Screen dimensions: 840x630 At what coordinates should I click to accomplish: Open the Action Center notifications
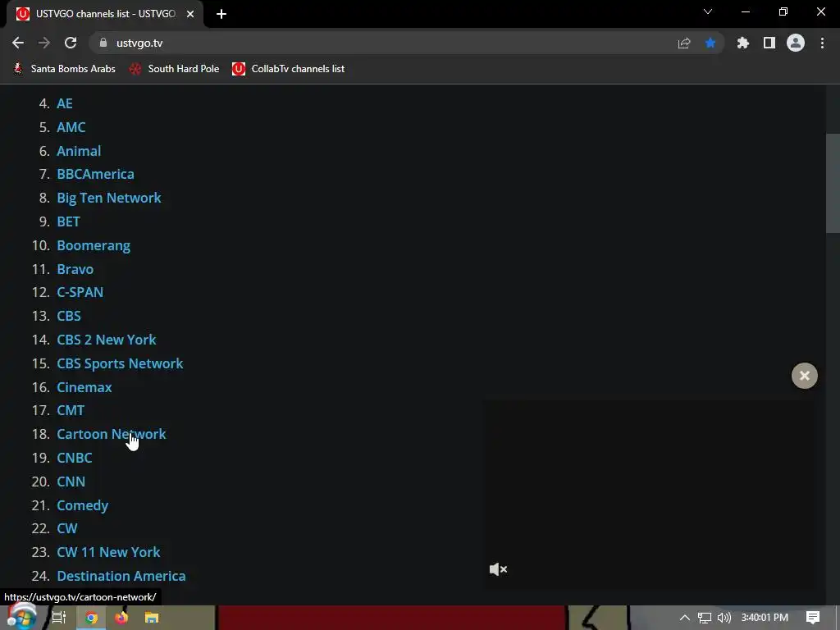tap(813, 618)
